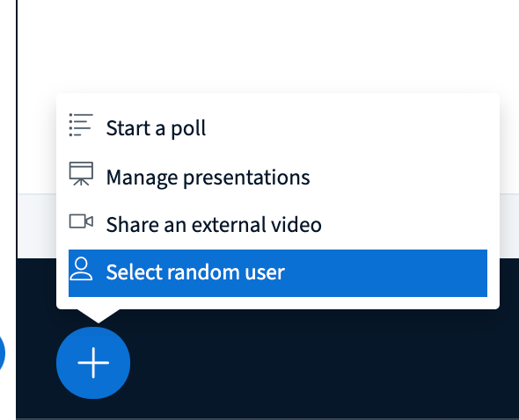Click the "external video" text label

[257, 225]
